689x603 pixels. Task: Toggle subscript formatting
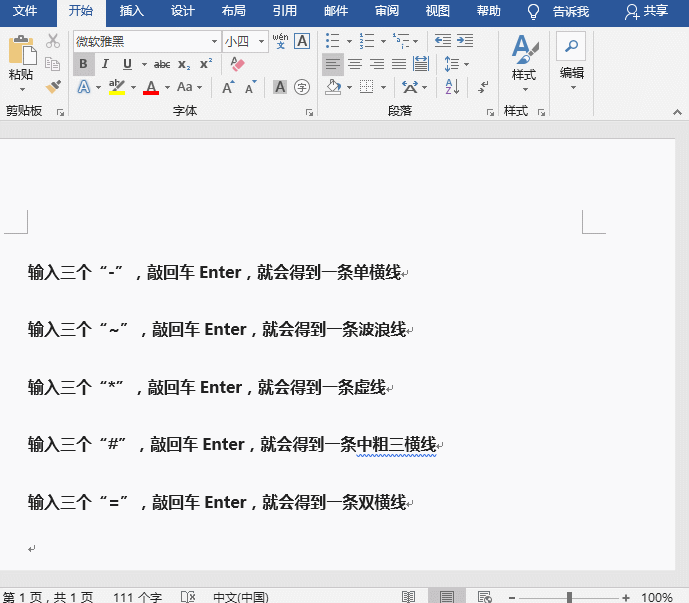tap(184, 65)
